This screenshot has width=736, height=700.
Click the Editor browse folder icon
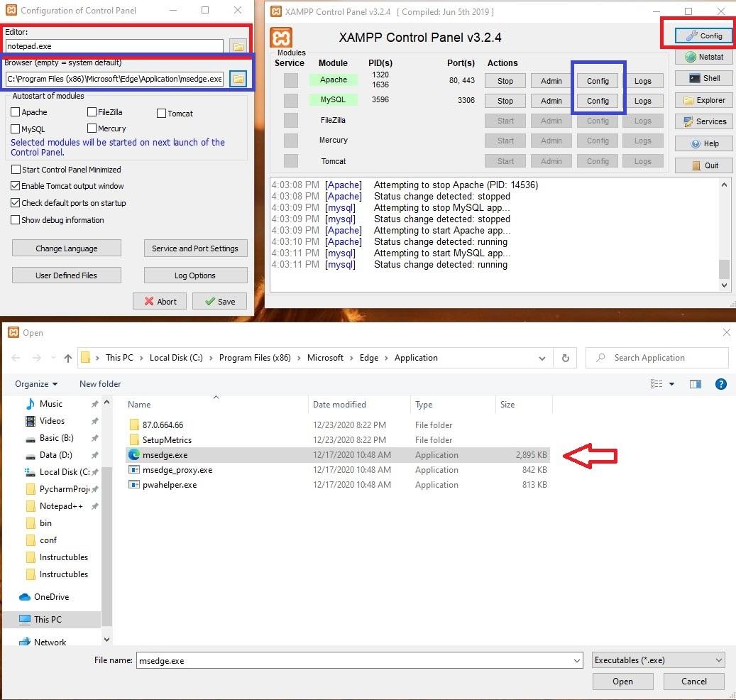point(238,46)
